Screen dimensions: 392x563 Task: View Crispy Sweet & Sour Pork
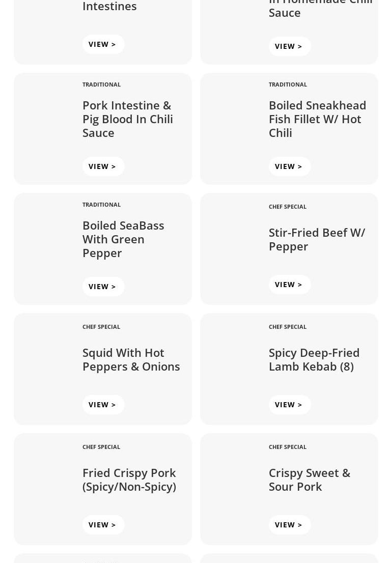[289, 525]
